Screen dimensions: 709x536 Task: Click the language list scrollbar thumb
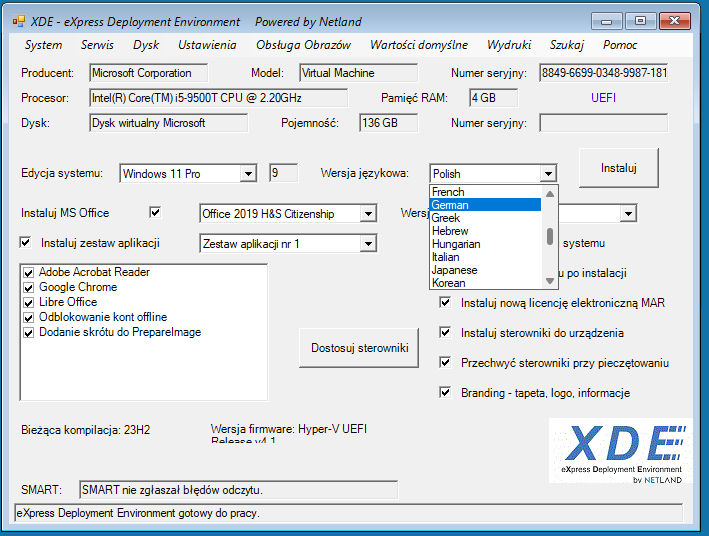coord(549,236)
